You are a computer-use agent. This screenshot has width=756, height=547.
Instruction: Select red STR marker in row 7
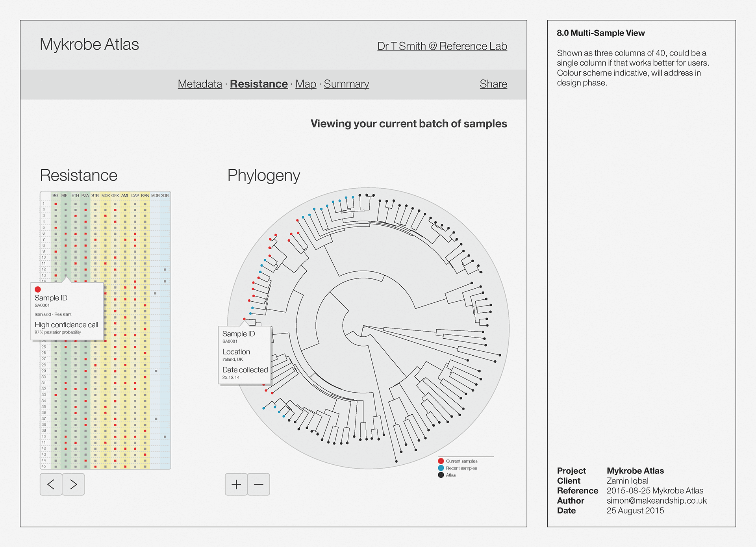(95, 239)
